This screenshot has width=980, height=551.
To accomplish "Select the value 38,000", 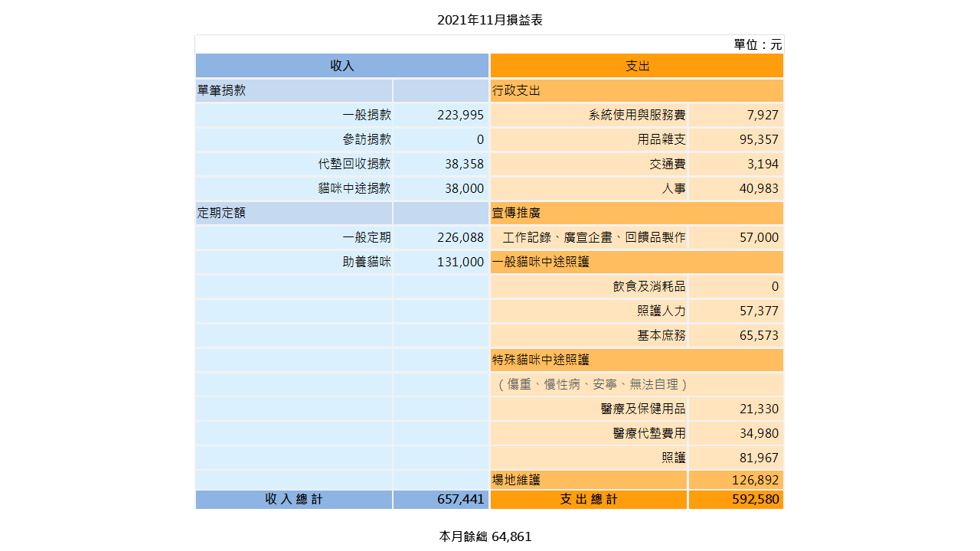I will (x=465, y=188).
